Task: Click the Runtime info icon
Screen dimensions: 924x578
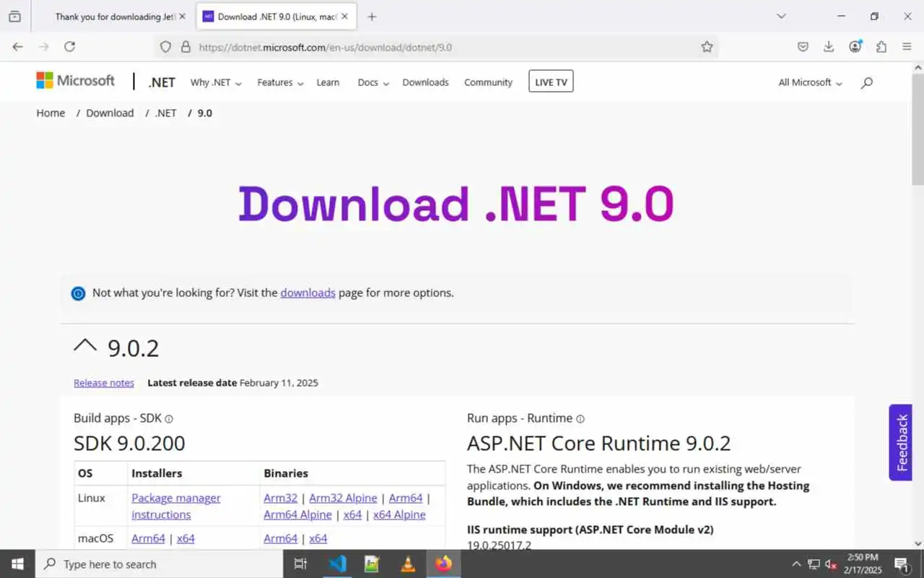Action: 580,419
